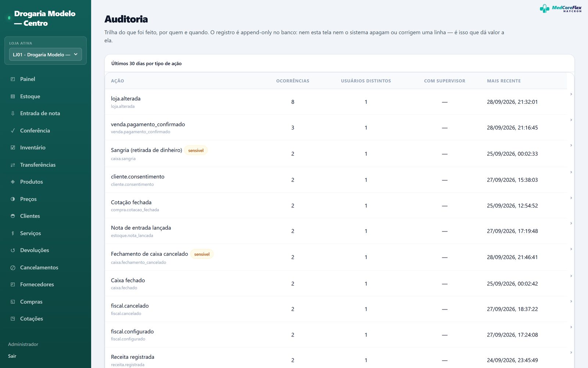The image size is (588, 368).
Task: Expand the venda.pagamento_confirmado row chevron
Action: (x=571, y=120)
